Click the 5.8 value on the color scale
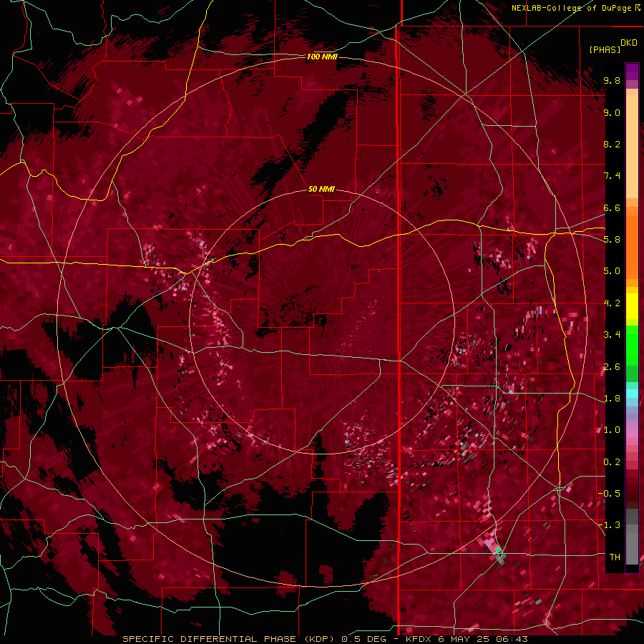This screenshot has height=644, width=644. pos(612,240)
